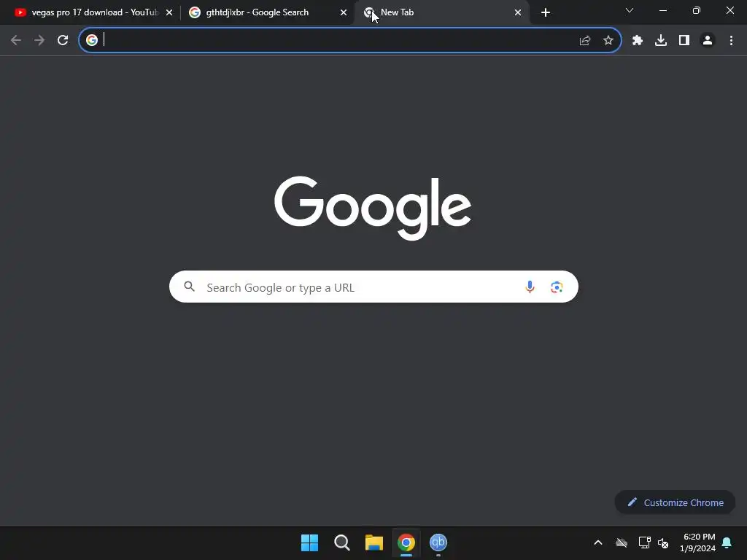The height and width of the screenshot is (560, 747).
Task: Open network status tray icon
Action: [645, 542]
